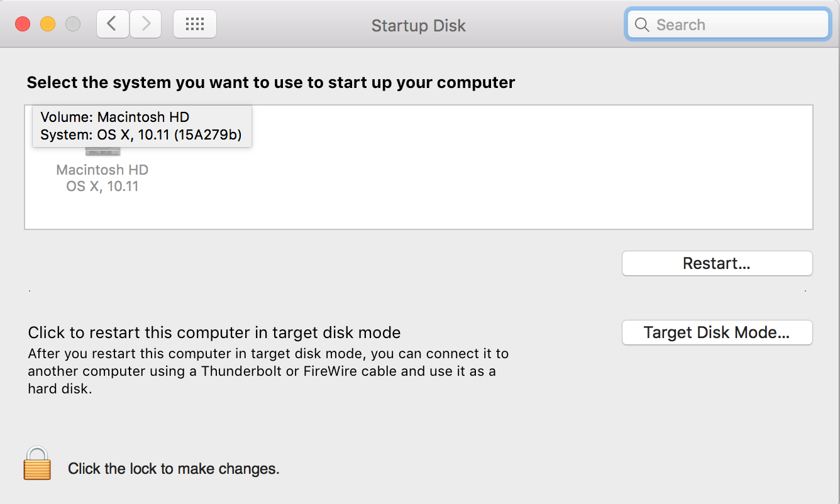Click the gray zoom window button

(x=73, y=25)
